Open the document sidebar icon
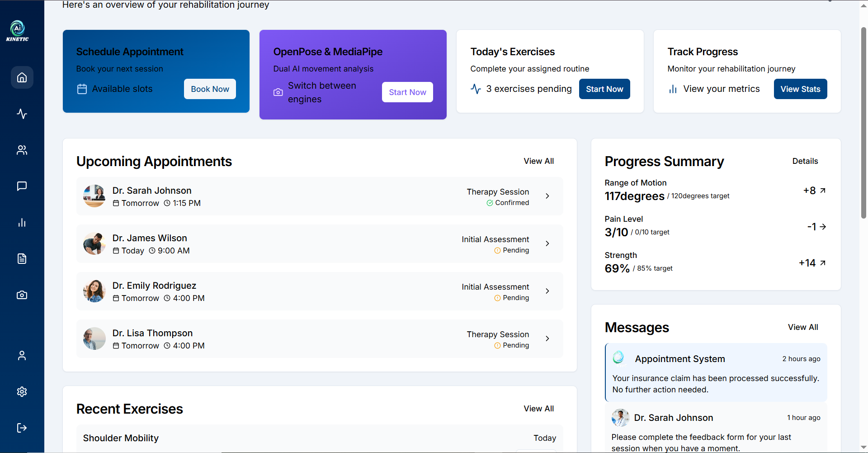The width and height of the screenshot is (868, 453). coord(22,258)
